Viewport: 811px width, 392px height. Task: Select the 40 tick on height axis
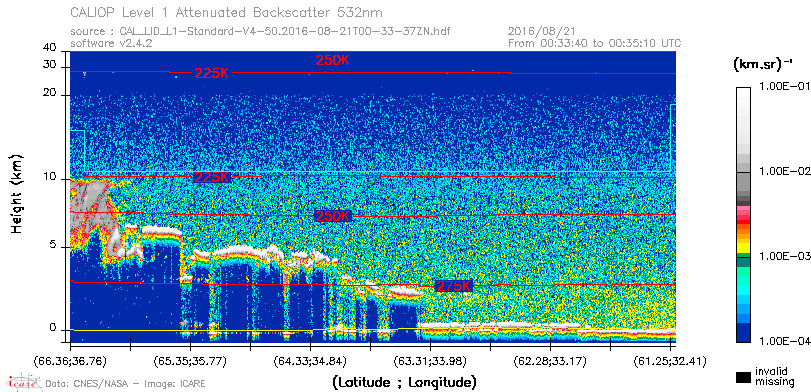point(50,48)
